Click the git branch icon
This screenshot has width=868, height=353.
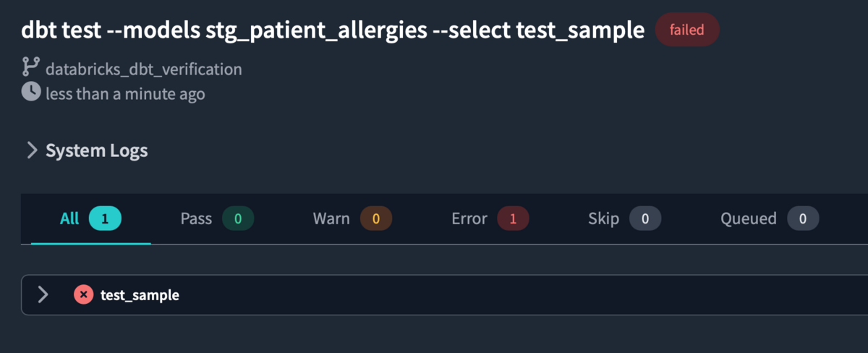(30, 68)
